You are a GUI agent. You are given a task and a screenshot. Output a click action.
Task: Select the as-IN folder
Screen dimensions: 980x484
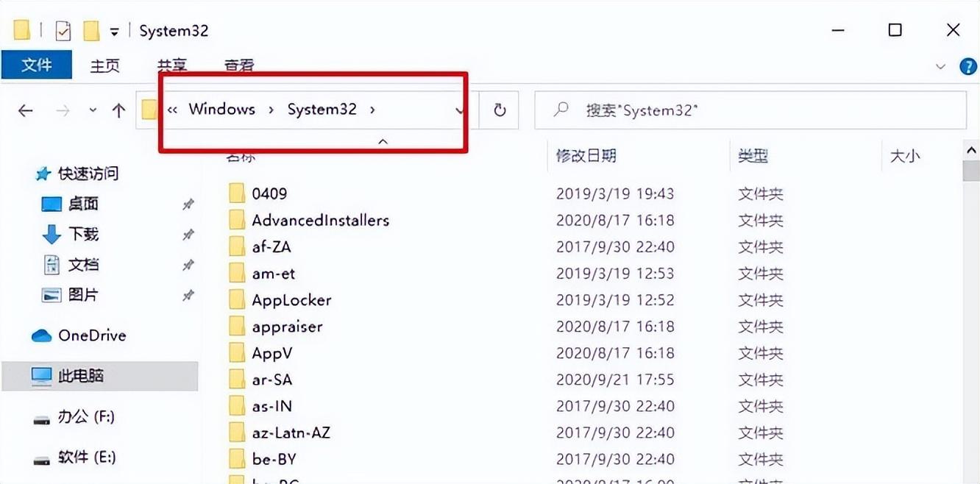pyautogui.click(x=271, y=406)
